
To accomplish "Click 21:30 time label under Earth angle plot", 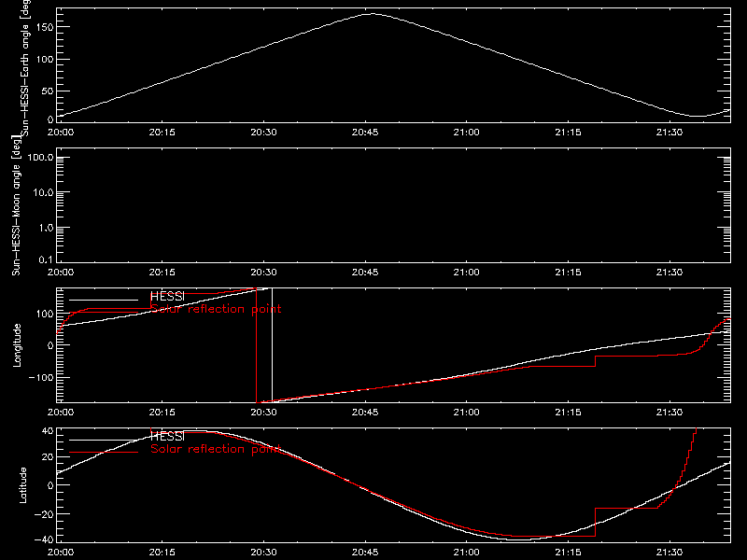I will point(669,132).
